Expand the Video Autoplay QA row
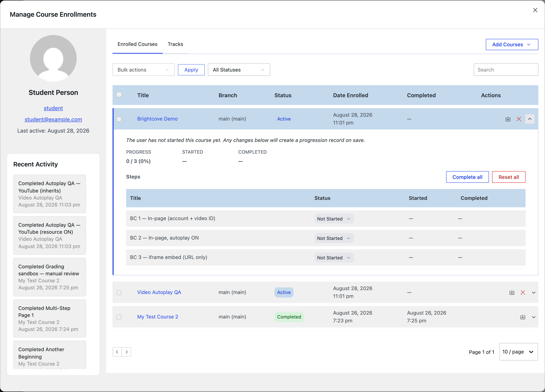This screenshot has height=392, width=545. click(x=534, y=292)
